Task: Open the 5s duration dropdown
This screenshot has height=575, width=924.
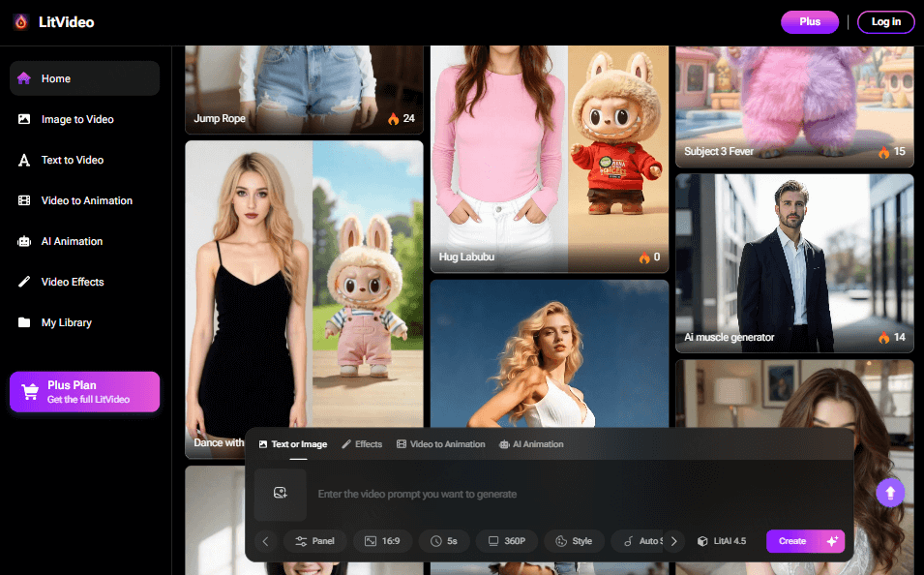Action: click(444, 541)
